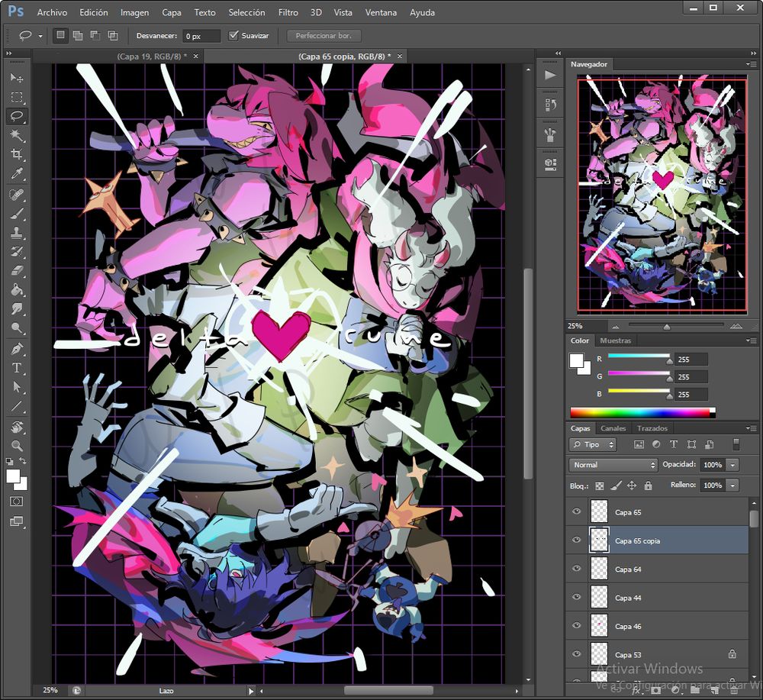Lock transparent pixels for layer
Screen dimensions: 763x700
(x=600, y=485)
